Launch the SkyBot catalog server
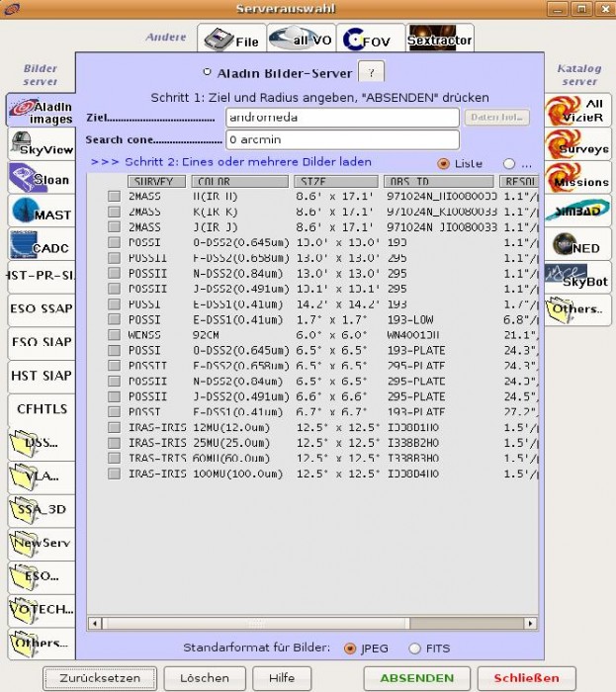The height and width of the screenshot is (692, 616). (x=577, y=276)
